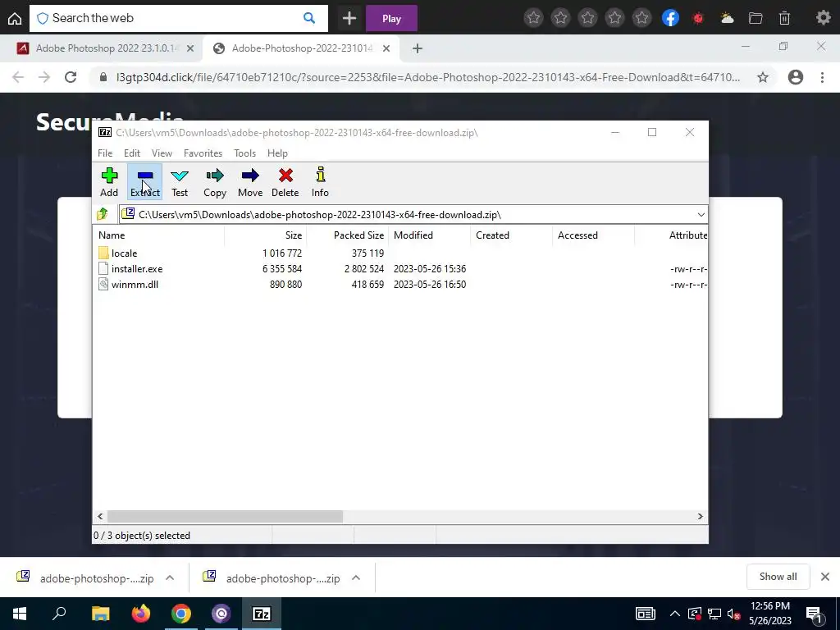Show hidden system tray icons
The height and width of the screenshot is (630, 840).
(674, 614)
